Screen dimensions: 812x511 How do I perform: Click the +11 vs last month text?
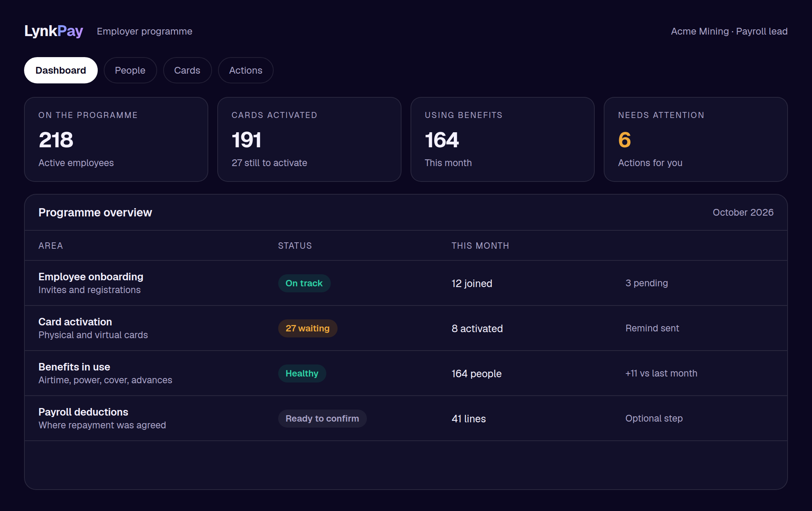click(661, 373)
